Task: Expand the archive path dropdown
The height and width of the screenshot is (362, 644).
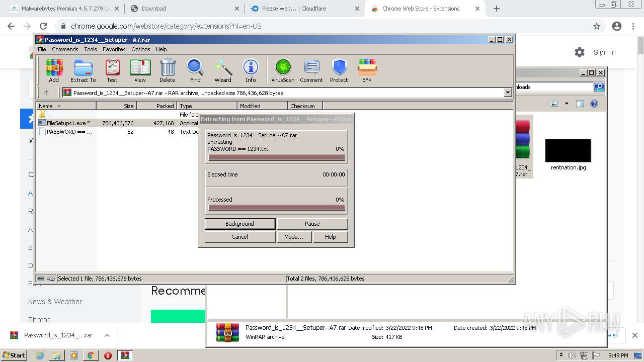Action: [x=508, y=93]
